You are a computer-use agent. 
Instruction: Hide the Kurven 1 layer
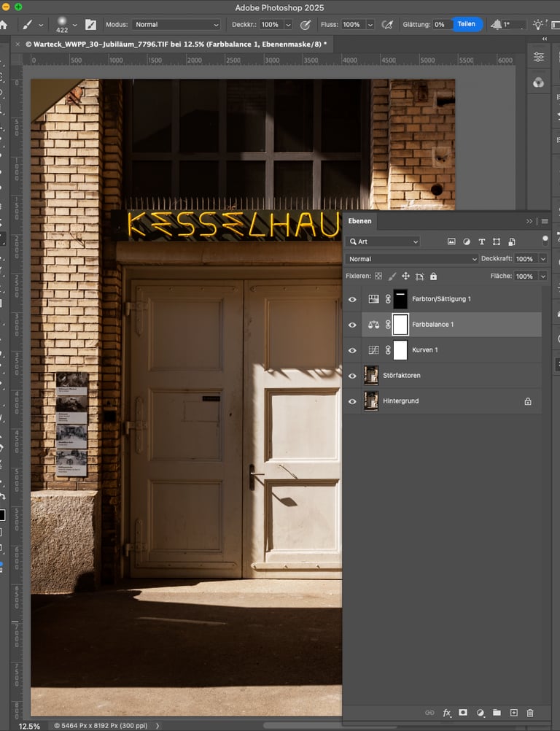point(352,350)
